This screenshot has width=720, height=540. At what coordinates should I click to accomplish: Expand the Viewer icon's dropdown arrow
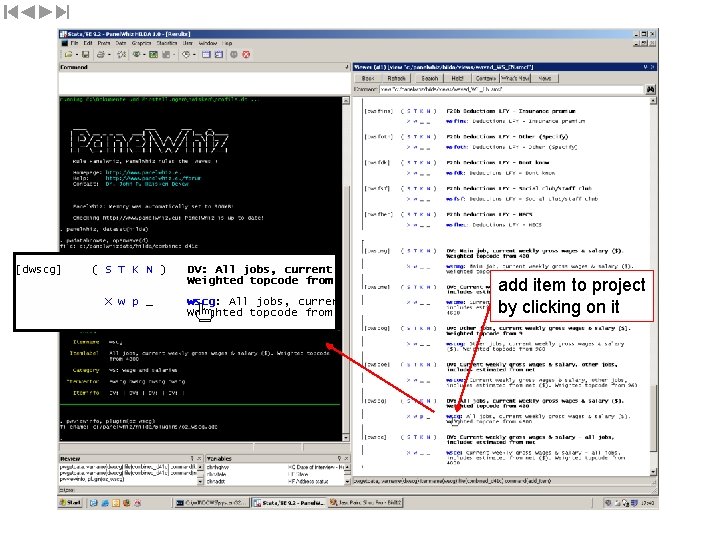(x=144, y=55)
